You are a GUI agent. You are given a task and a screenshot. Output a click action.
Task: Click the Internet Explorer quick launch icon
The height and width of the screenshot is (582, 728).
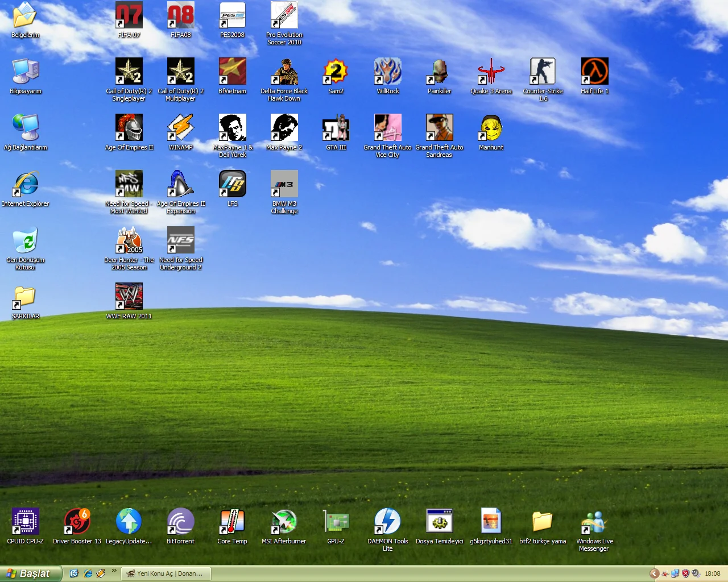point(88,573)
